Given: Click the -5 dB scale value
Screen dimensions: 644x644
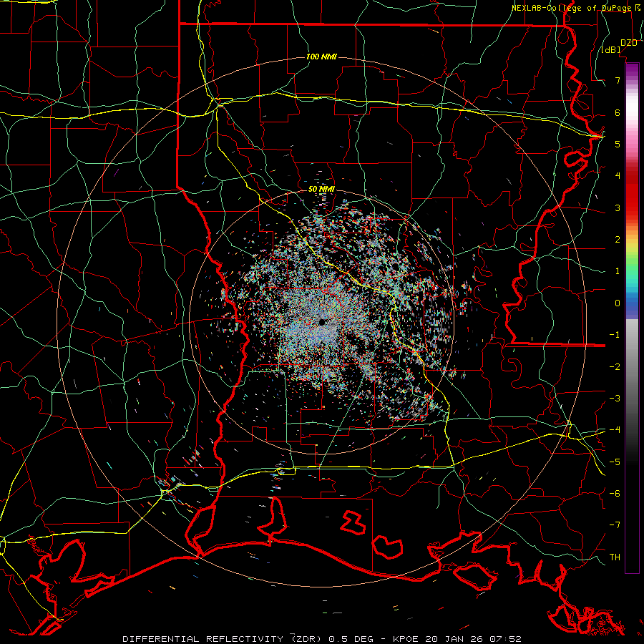Looking at the screenshot, I should pos(615,462).
